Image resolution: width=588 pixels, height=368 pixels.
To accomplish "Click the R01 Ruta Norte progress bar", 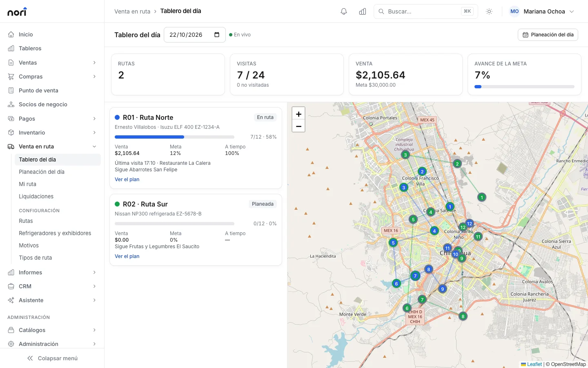I will pyautogui.click(x=174, y=137).
